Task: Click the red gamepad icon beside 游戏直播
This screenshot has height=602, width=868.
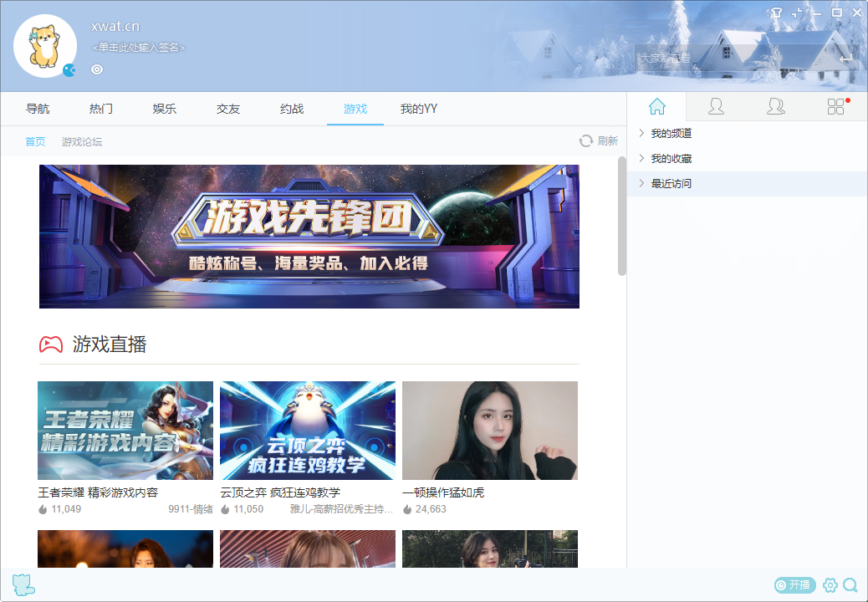Action: point(51,344)
